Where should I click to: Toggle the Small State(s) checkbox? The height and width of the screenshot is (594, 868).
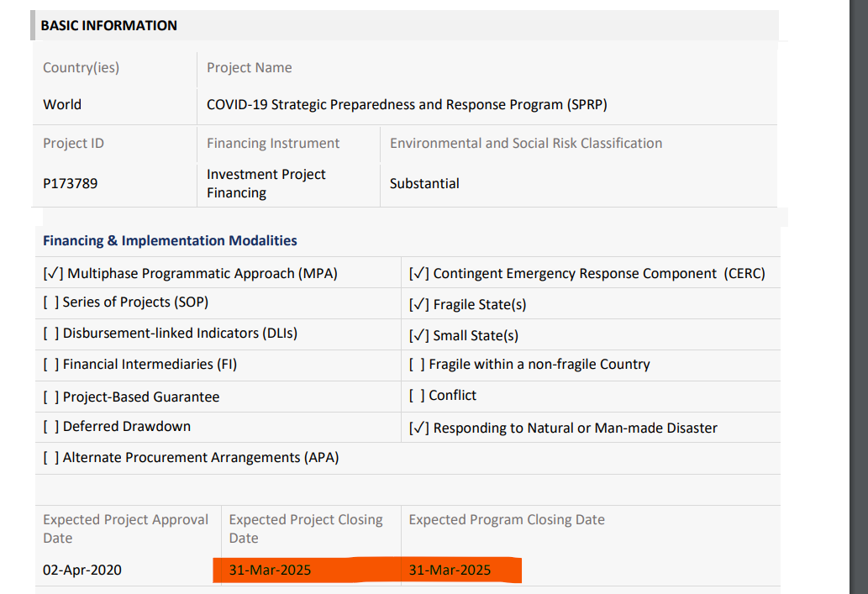pyautogui.click(x=419, y=335)
